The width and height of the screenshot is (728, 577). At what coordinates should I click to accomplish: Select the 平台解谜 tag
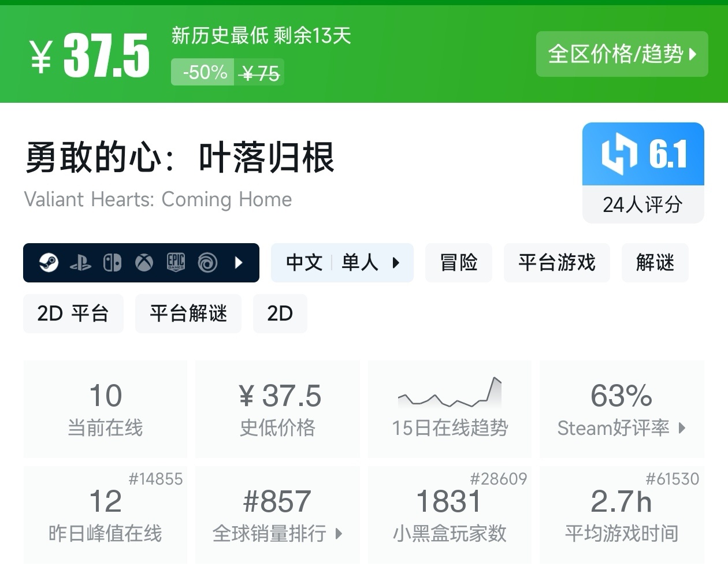pos(188,314)
